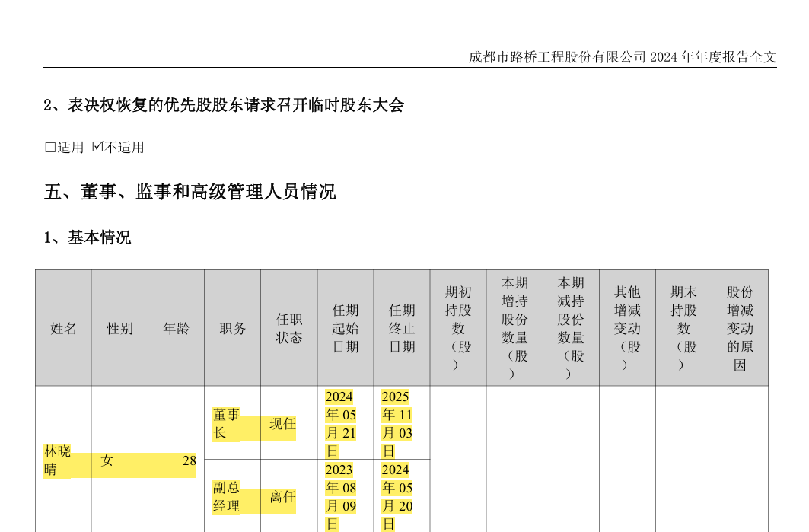
Task: Click the subheading 1、基本情况
Action: tap(87, 237)
